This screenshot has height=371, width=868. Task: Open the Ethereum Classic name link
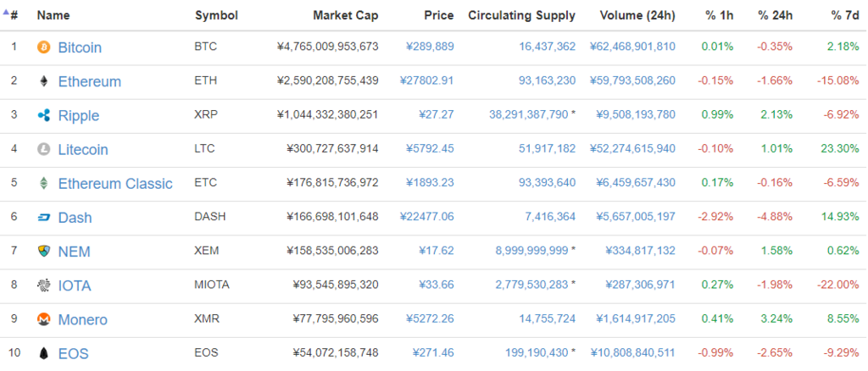click(115, 184)
